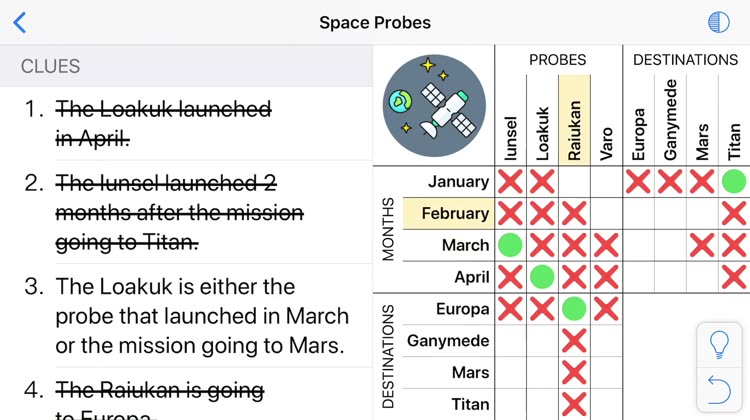This screenshot has height=420, width=750.
Task: Select the highlighted Raiukan column header
Action: 574,120
